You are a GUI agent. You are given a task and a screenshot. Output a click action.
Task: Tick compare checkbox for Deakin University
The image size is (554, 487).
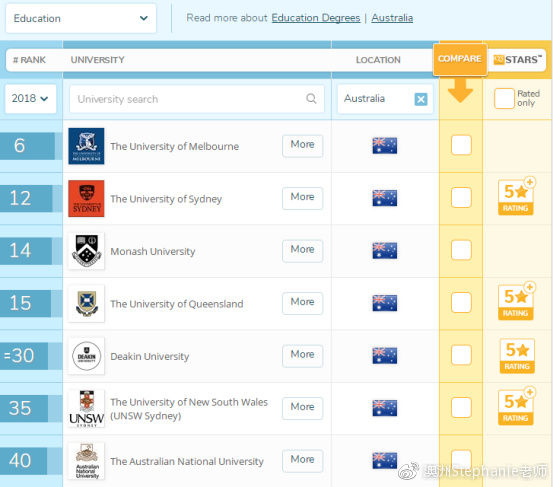[461, 355]
